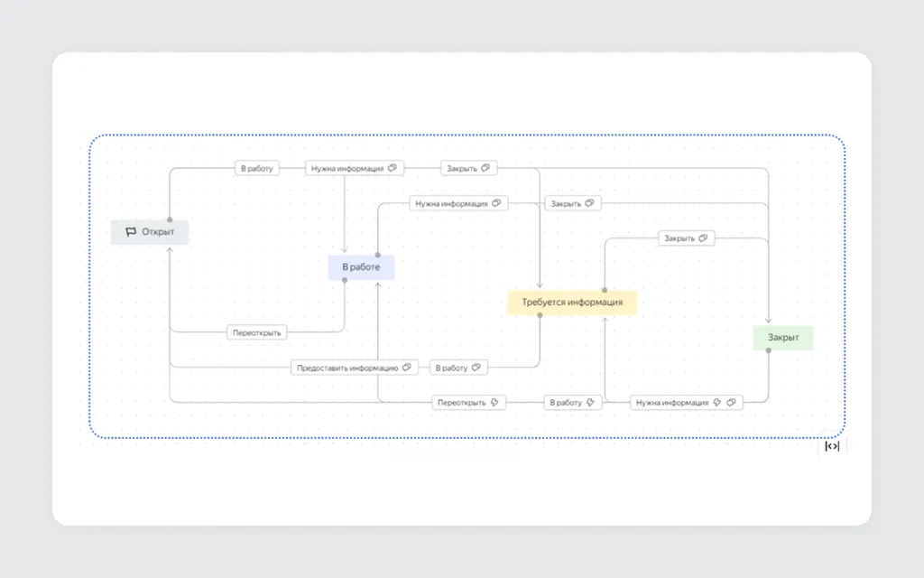
Task: Open Закрыть transition label from Открыт
Action: (469, 168)
